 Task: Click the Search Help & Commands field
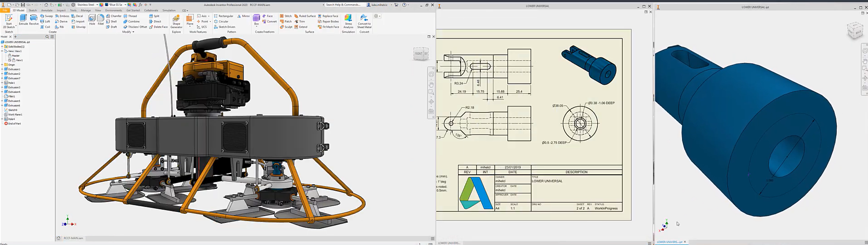pos(344,5)
